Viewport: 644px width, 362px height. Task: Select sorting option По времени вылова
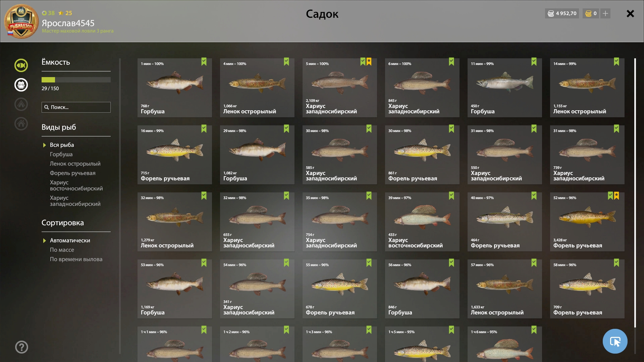tap(76, 259)
